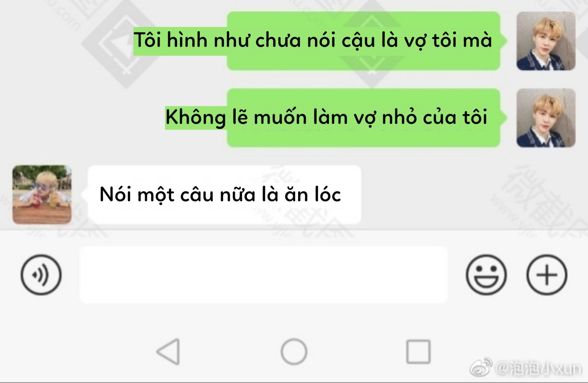This screenshot has height=383, width=588.
Task: Click the words "ăn lóc" in reply
Action: (x=313, y=195)
